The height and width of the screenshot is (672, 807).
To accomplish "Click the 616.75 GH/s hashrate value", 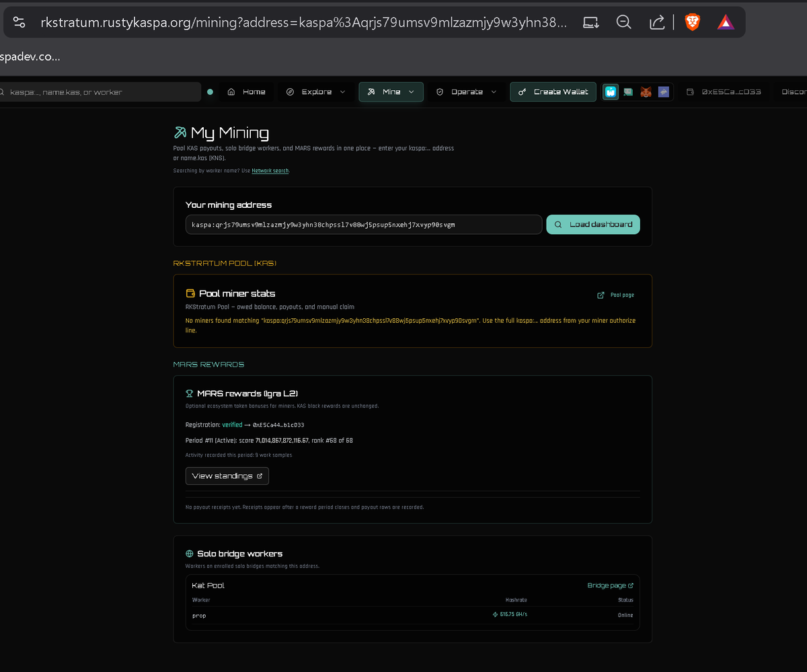I will (510, 615).
